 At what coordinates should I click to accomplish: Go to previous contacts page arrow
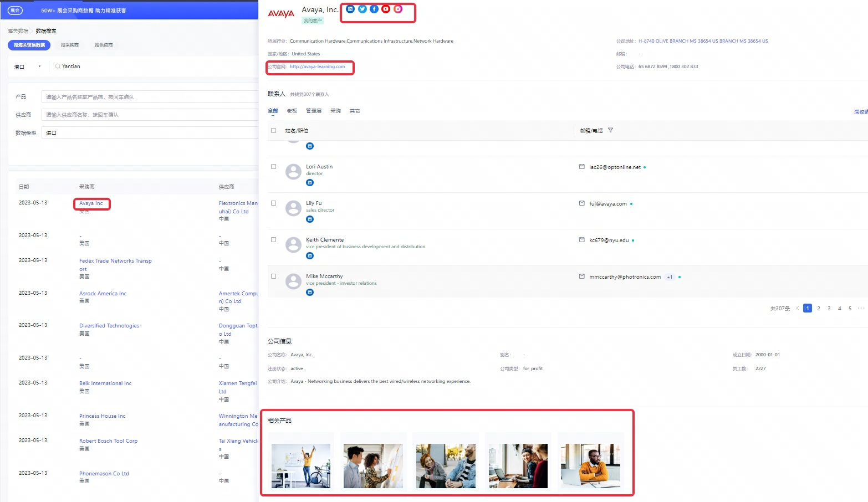click(x=798, y=308)
